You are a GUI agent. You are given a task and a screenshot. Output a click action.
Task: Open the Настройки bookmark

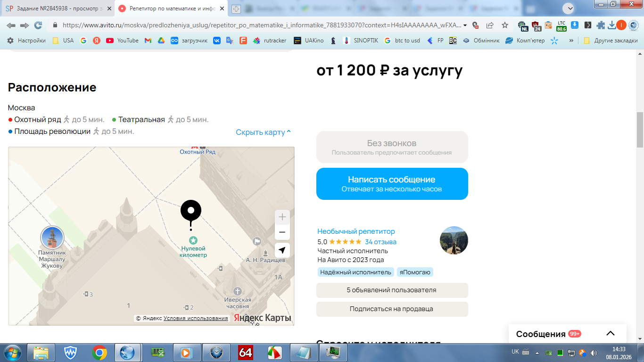click(x=26, y=41)
